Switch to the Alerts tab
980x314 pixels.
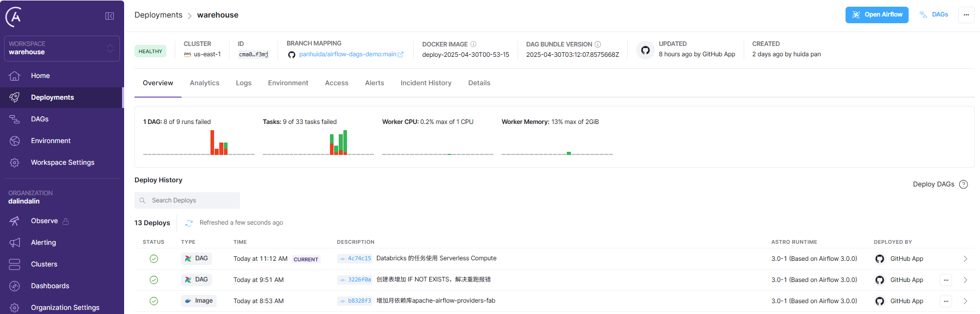coord(374,83)
